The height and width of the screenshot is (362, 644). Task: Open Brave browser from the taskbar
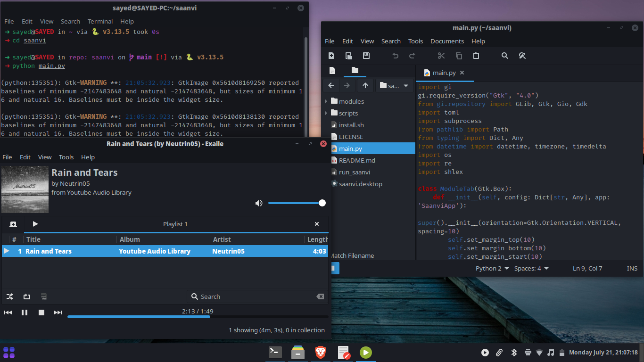(321, 353)
